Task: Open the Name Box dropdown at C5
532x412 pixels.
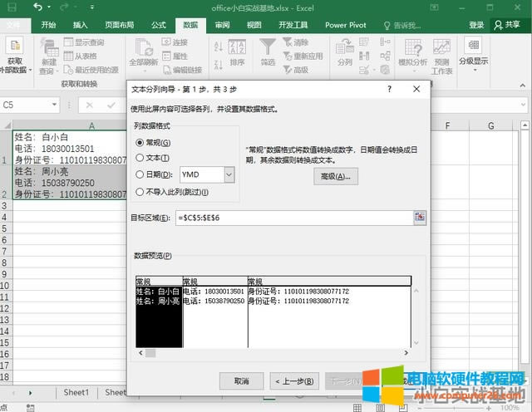Action: click(x=54, y=105)
